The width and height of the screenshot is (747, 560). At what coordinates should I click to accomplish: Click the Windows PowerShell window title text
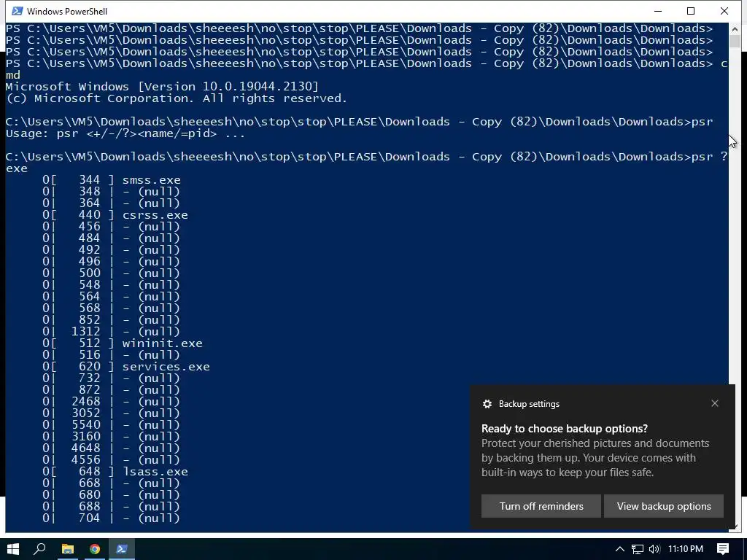pyautogui.click(x=67, y=11)
